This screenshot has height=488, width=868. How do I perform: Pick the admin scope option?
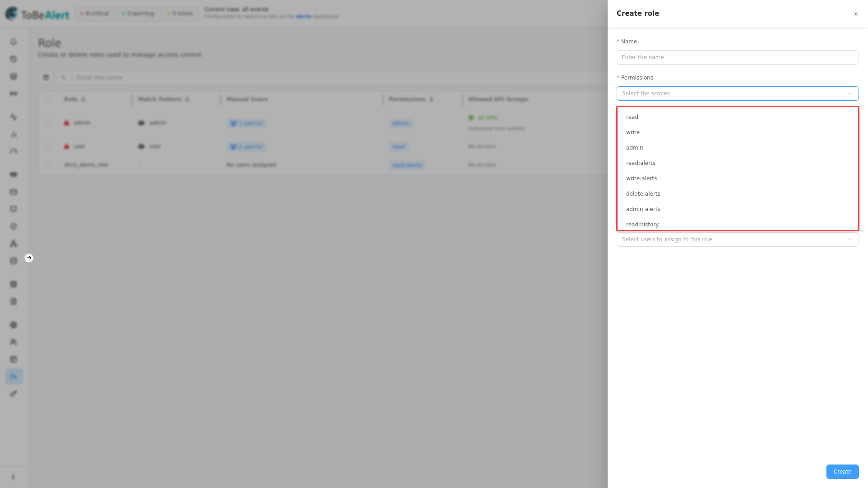[x=737, y=148]
